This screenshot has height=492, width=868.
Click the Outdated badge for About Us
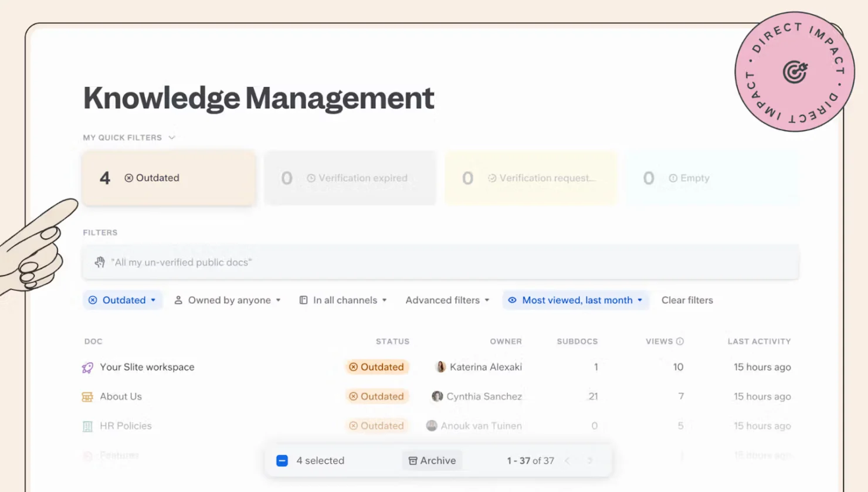pos(377,396)
